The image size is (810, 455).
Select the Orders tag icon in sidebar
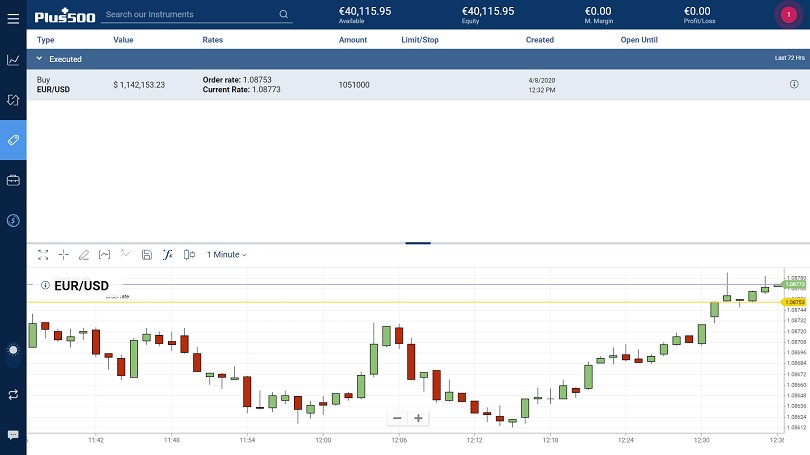point(13,140)
